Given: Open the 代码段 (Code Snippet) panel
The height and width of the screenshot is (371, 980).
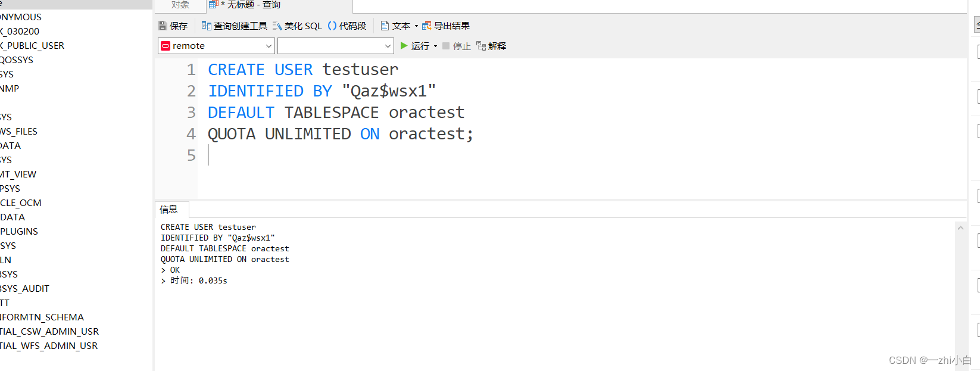Looking at the screenshot, I should click(x=349, y=26).
